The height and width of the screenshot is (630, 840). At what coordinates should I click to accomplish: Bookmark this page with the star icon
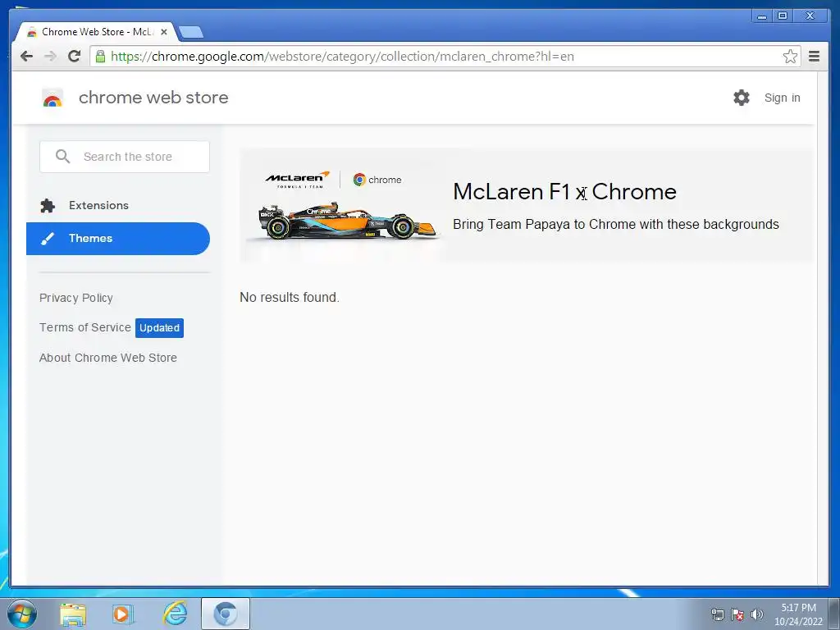(790, 57)
